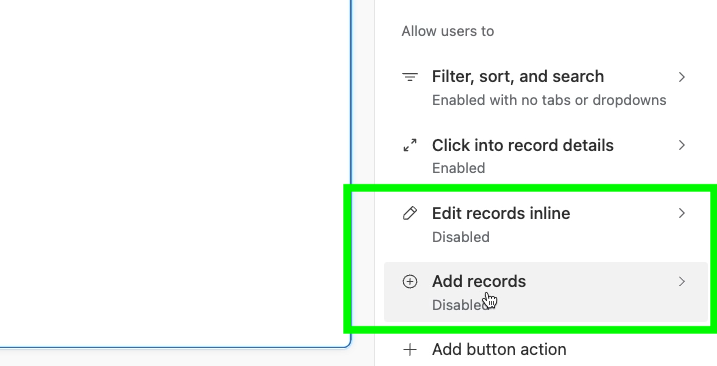Expand the Add records chevron
The image size is (717, 366).
[682, 281]
